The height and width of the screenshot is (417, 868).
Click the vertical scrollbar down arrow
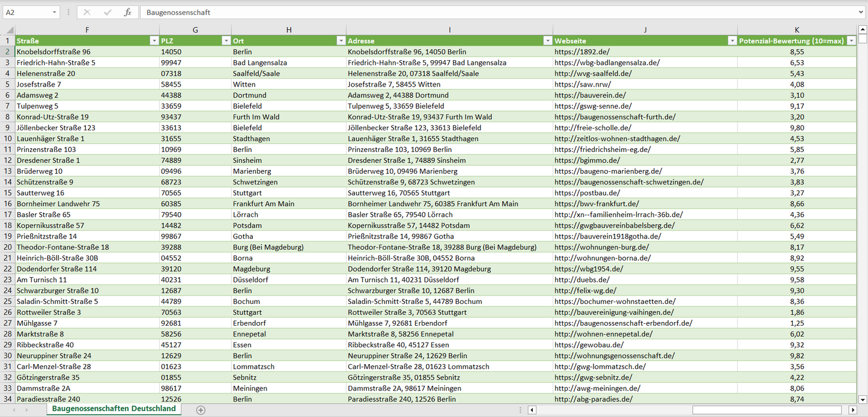pyautogui.click(x=863, y=399)
